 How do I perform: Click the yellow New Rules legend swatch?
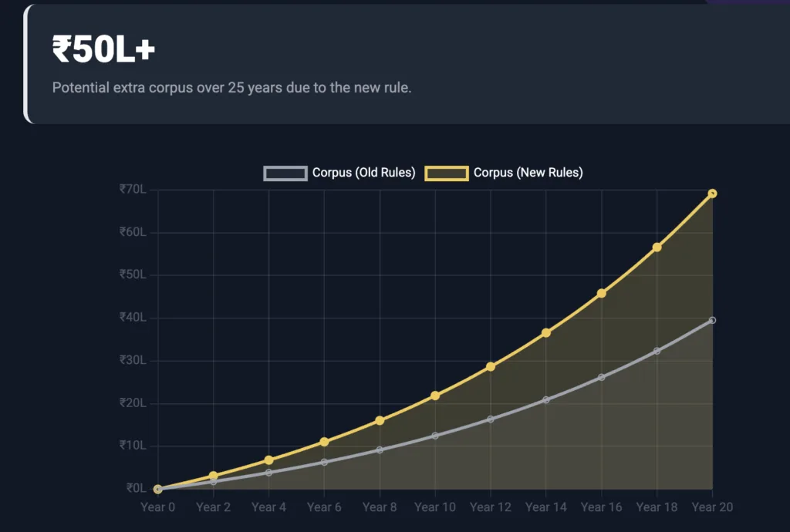tap(447, 173)
